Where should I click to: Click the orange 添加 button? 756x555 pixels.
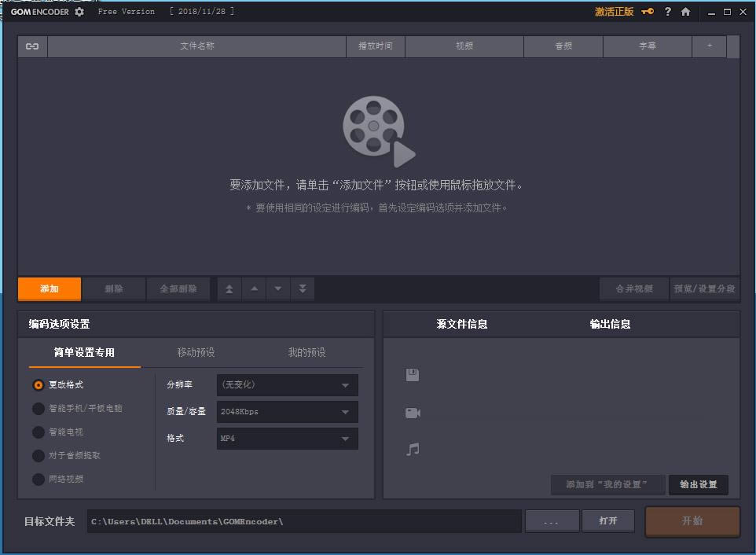[50, 289]
